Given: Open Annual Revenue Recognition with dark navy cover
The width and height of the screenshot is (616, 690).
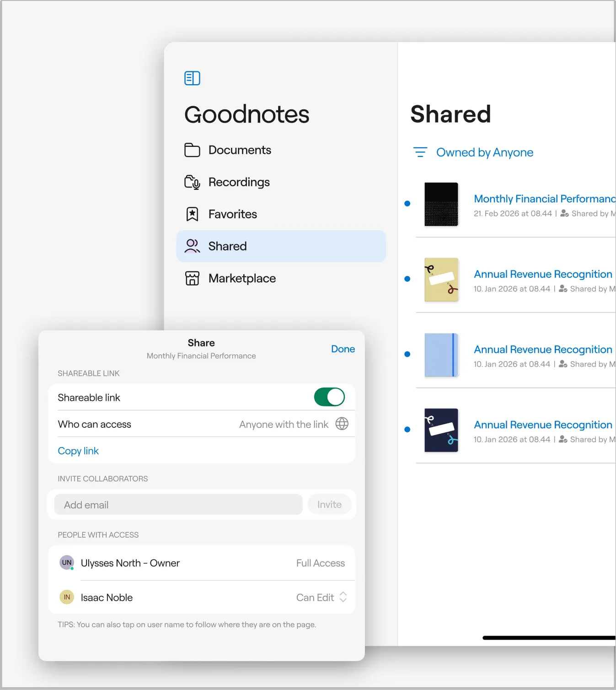Looking at the screenshot, I should [x=543, y=425].
